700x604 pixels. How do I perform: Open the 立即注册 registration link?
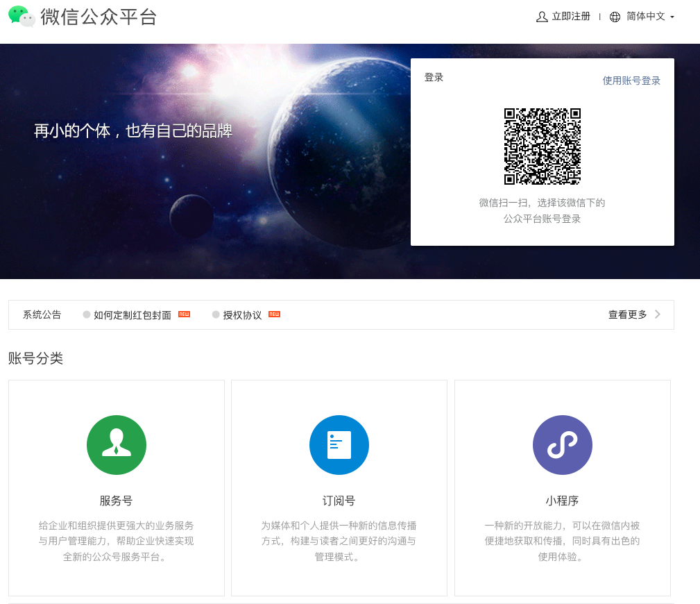pos(571,17)
